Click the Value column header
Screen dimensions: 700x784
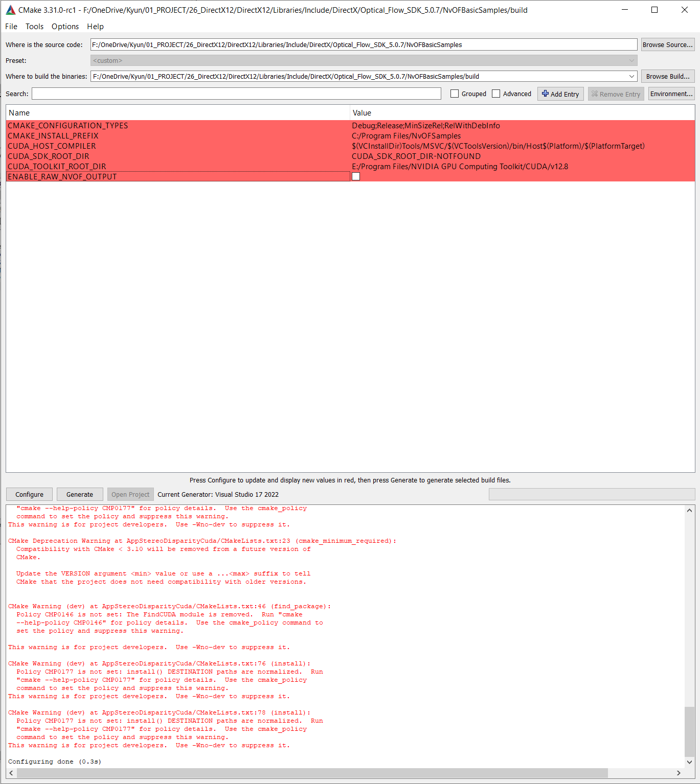522,112
